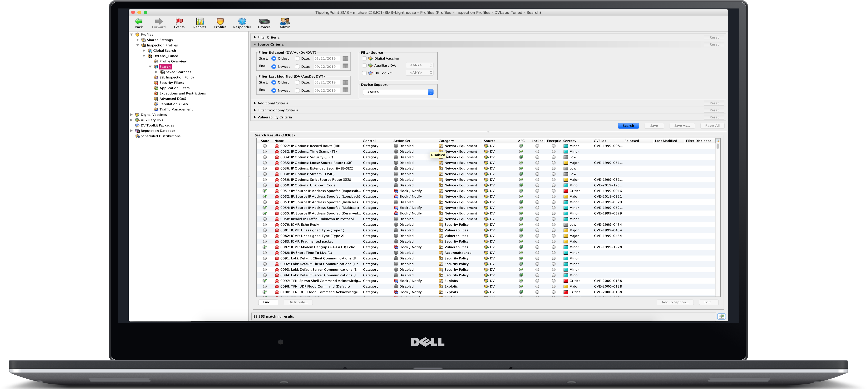
Task: Open Traffic Management tree item
Action: click(176, 109)
